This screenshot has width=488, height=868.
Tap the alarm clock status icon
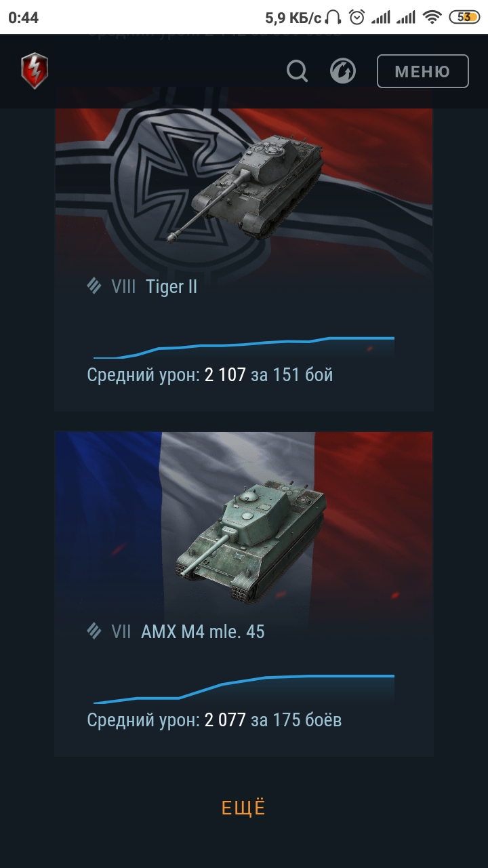click(357, 18)
